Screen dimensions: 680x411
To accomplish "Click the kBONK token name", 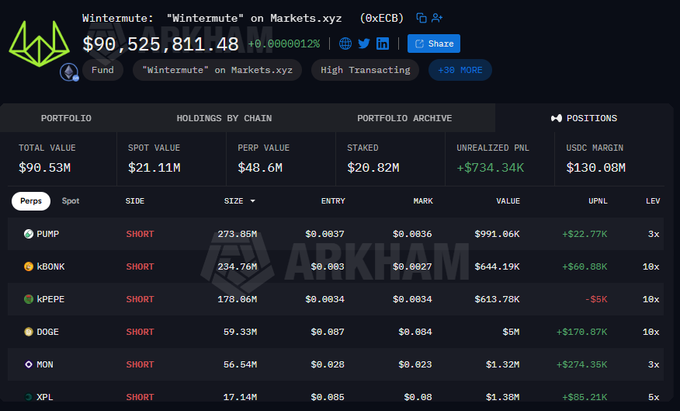I will (51, 267).
